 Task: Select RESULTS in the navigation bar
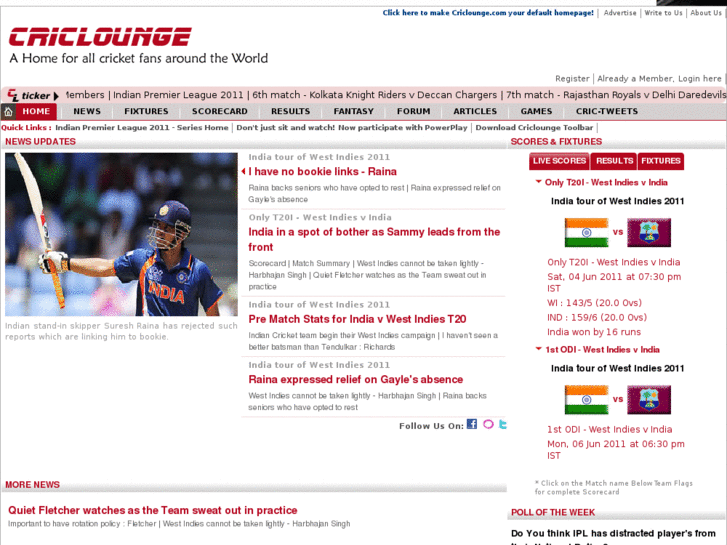point(290,111)
